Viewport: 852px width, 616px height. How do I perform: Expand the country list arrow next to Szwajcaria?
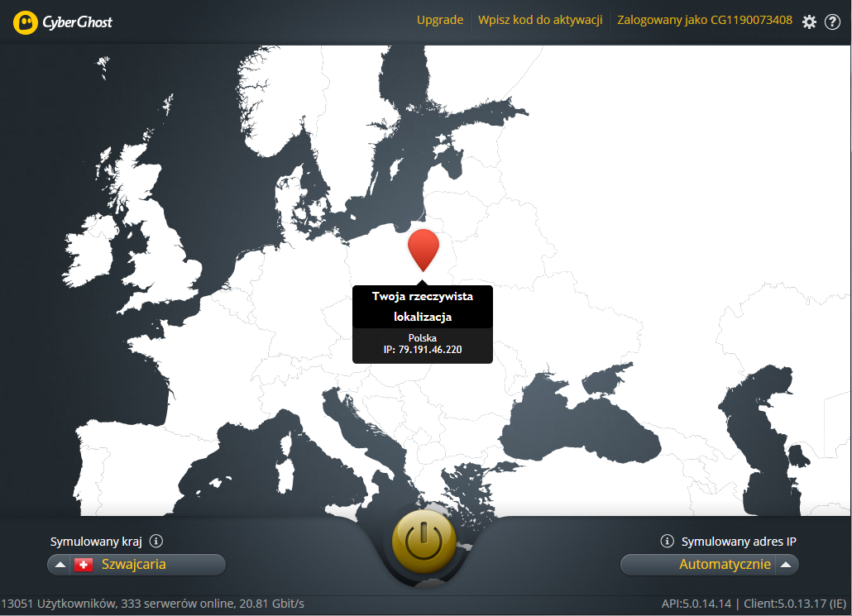(60, 565)
